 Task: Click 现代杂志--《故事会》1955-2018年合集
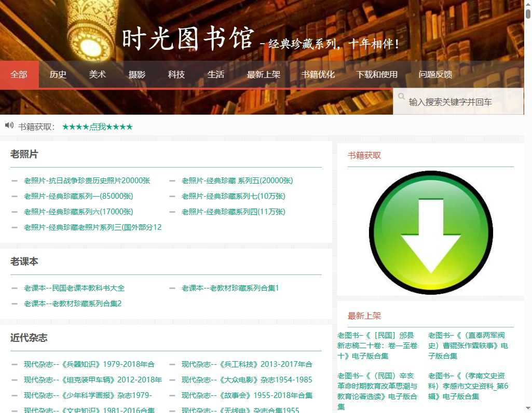pos(247,395)
